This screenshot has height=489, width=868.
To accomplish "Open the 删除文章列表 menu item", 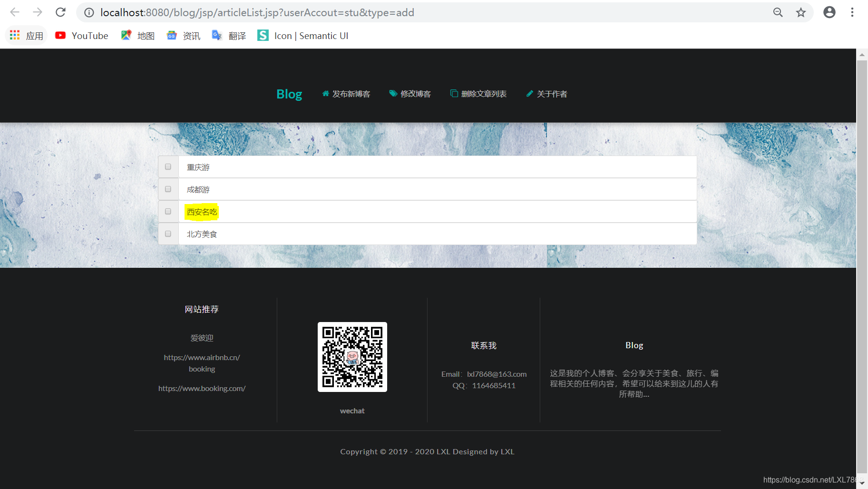I will coord(478,94).
